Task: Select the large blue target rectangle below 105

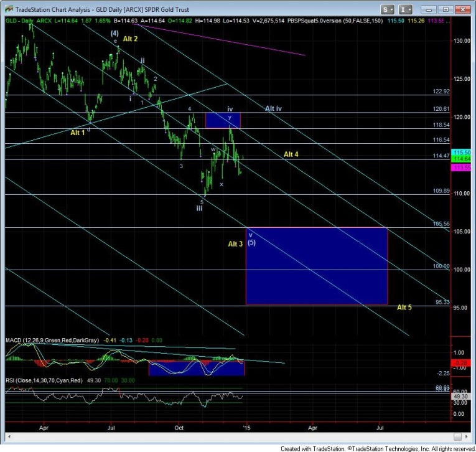Action: pos(317,266)
